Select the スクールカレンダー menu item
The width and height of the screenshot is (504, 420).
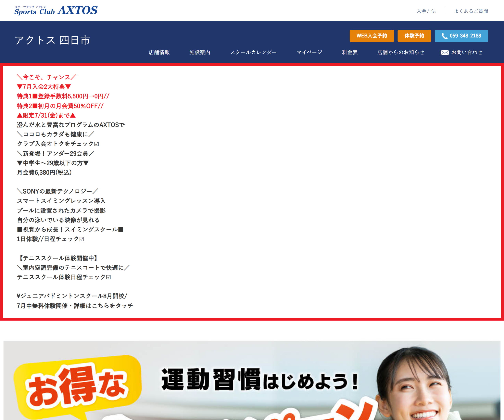tap(253, 52)
